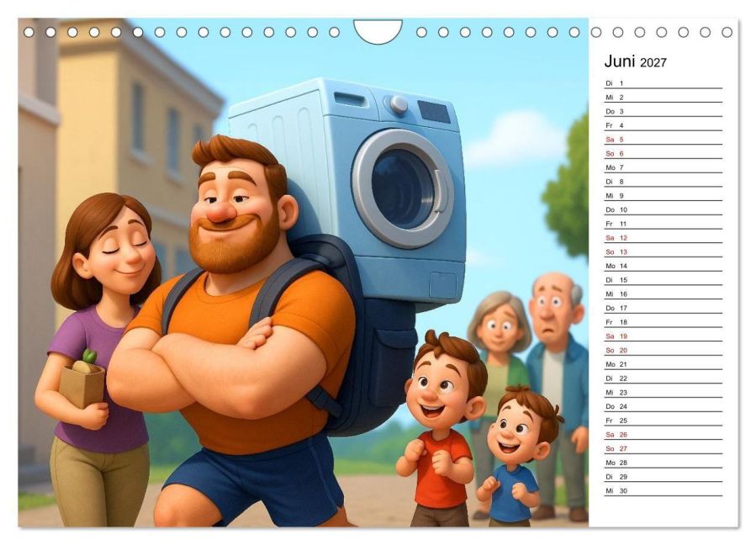The height and width of the screenshot is (545, 756).
Task: Click the "Mo 14" calendar entry
Action: (x=663, y=266)
